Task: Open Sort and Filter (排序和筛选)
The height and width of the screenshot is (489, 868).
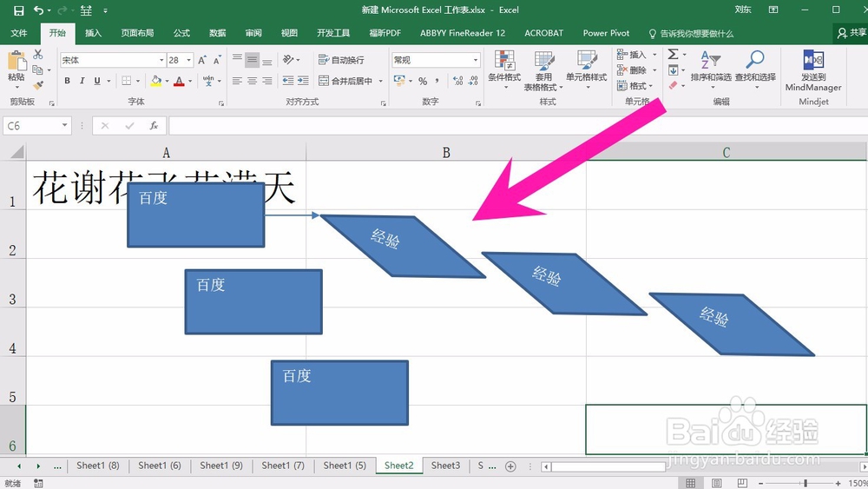Action: (x=711, y=69)
